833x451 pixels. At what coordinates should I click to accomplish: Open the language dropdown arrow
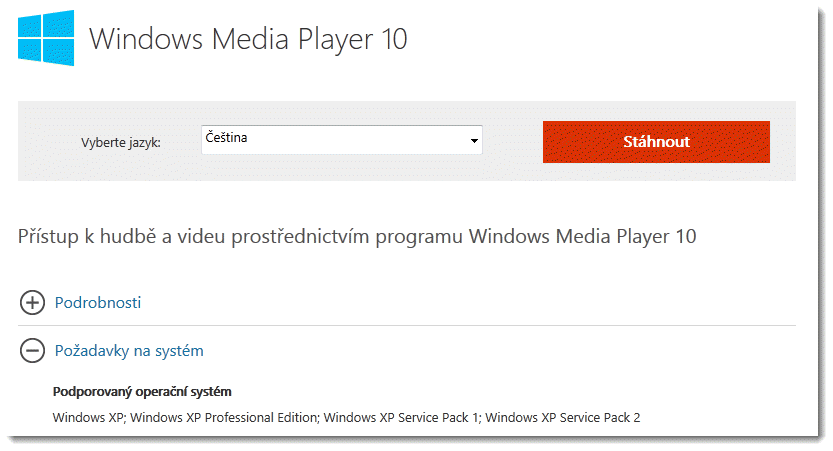[474, 141]
